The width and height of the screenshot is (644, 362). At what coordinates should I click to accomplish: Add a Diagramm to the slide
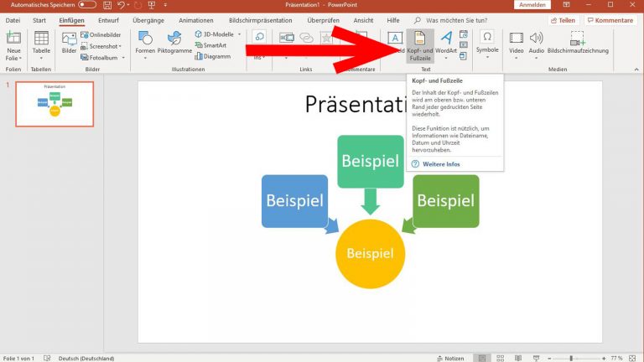(213, 56)
